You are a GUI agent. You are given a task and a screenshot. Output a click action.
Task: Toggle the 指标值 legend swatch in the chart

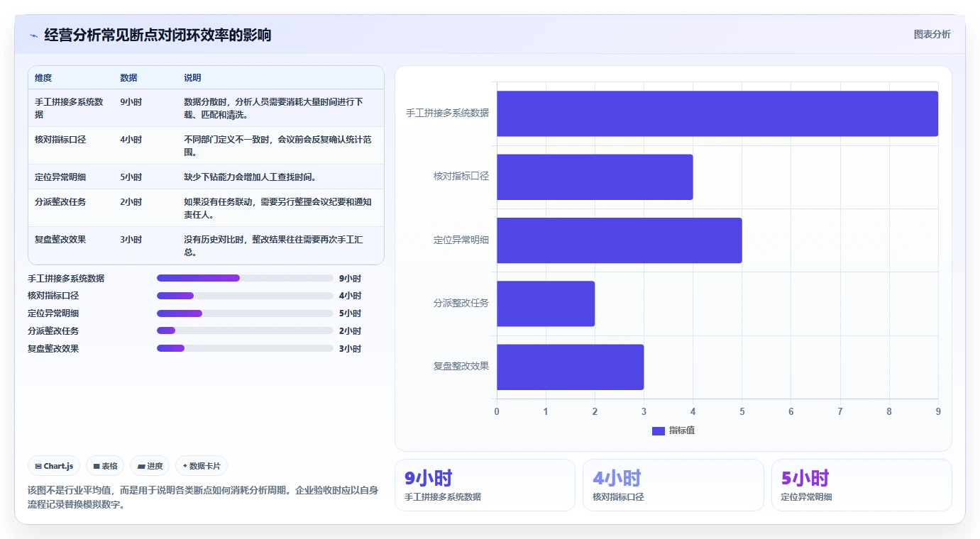[658, 430]
